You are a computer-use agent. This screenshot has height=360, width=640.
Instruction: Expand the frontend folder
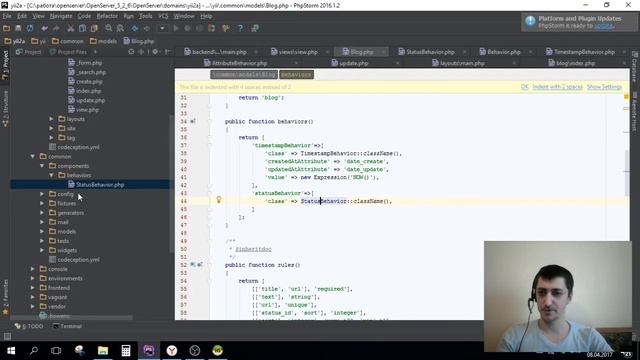pos(33,288)
